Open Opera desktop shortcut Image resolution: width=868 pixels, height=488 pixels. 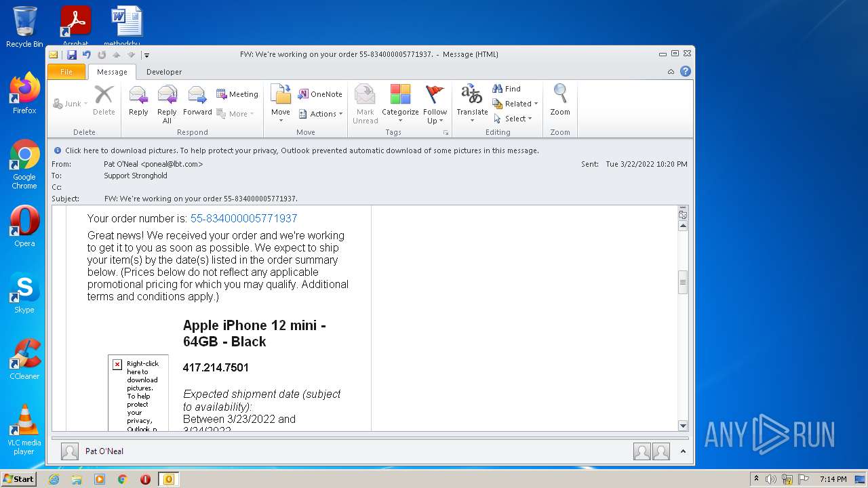[x=24, y=226]
